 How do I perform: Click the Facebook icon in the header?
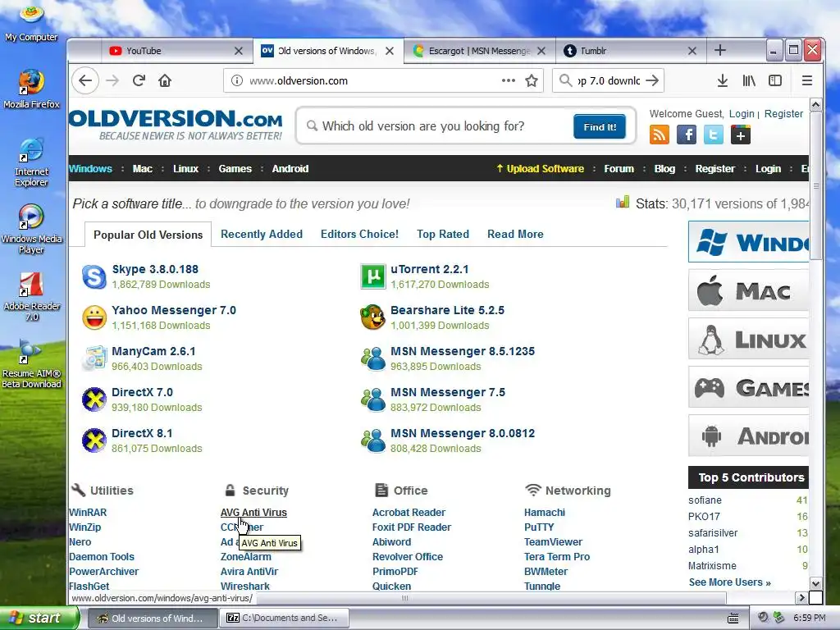pos(687,135)
